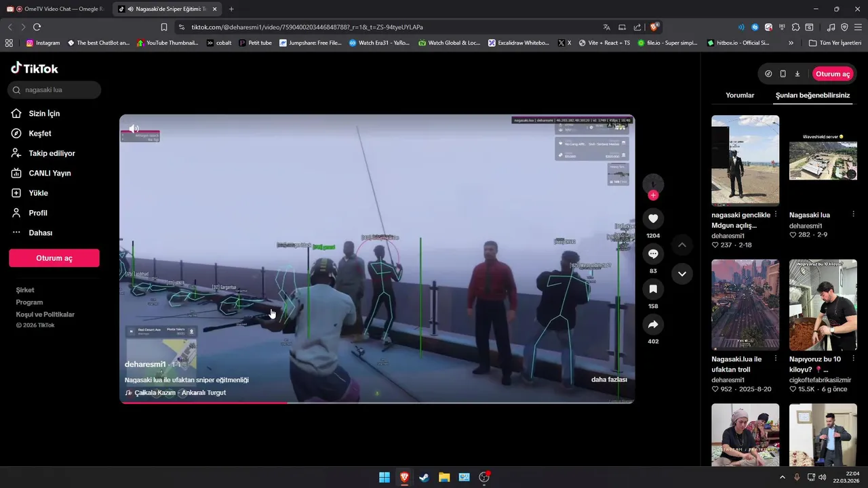This screenshot has height=488, width=868.
Task: Open Steam from the taskbar
Action: [x=424, y=477]
